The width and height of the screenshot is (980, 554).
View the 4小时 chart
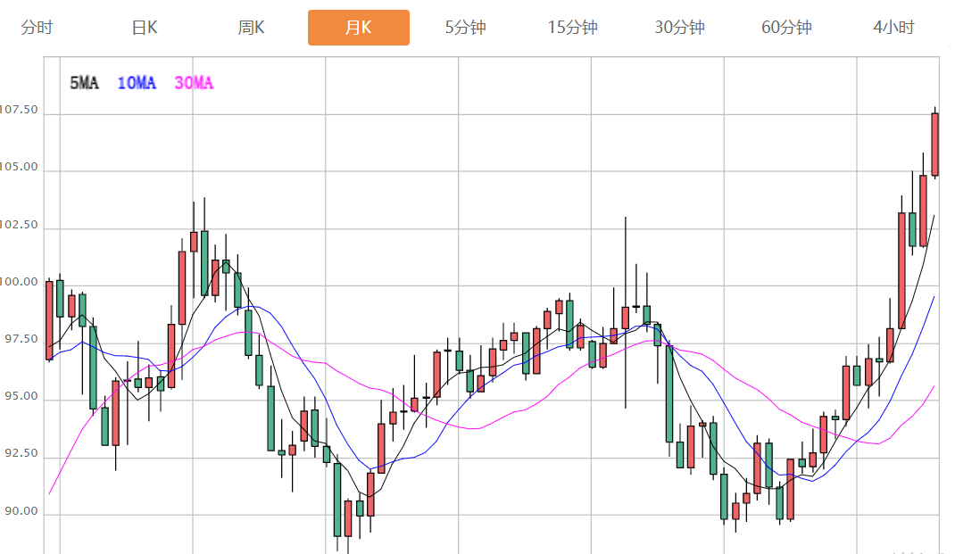tap(893, 28)
